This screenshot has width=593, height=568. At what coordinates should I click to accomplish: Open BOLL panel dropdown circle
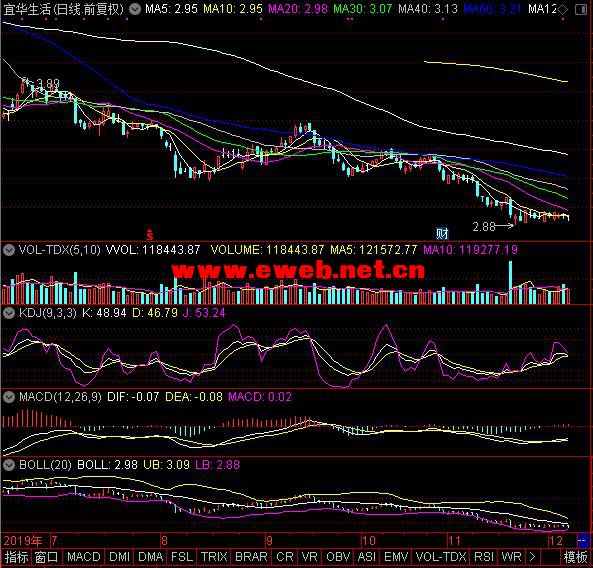point(9,465)
